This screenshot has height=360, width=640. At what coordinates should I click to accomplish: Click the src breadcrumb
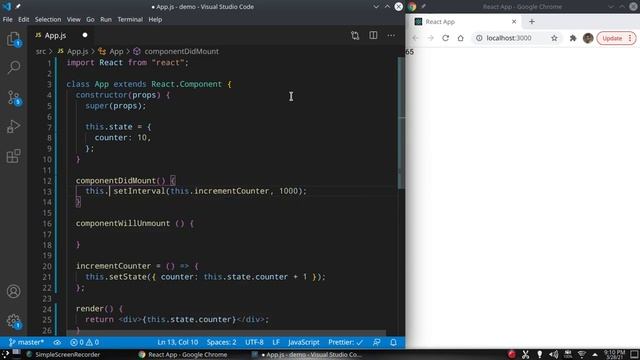(41, 51)
